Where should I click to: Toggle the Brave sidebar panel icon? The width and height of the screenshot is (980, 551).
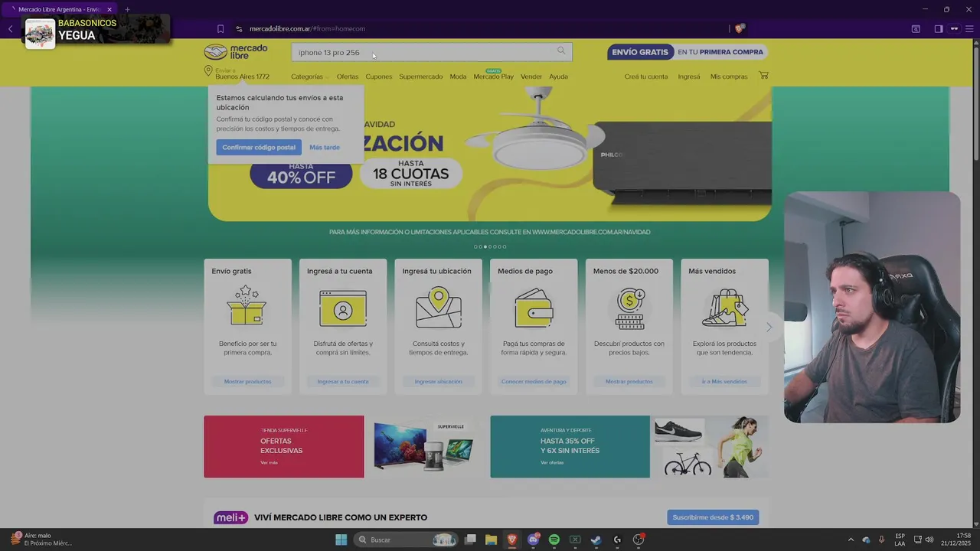pos(939,28)
